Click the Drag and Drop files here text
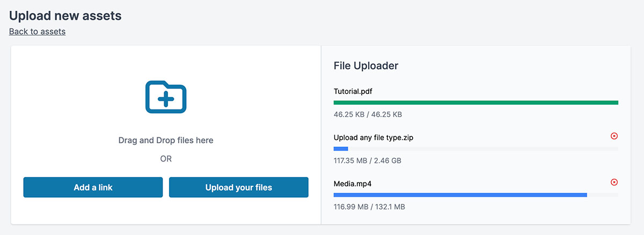 point(166,140)
